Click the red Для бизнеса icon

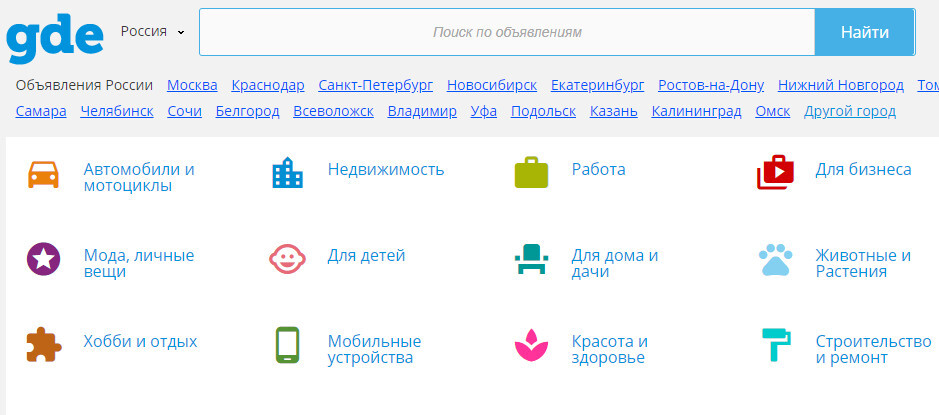775,174
